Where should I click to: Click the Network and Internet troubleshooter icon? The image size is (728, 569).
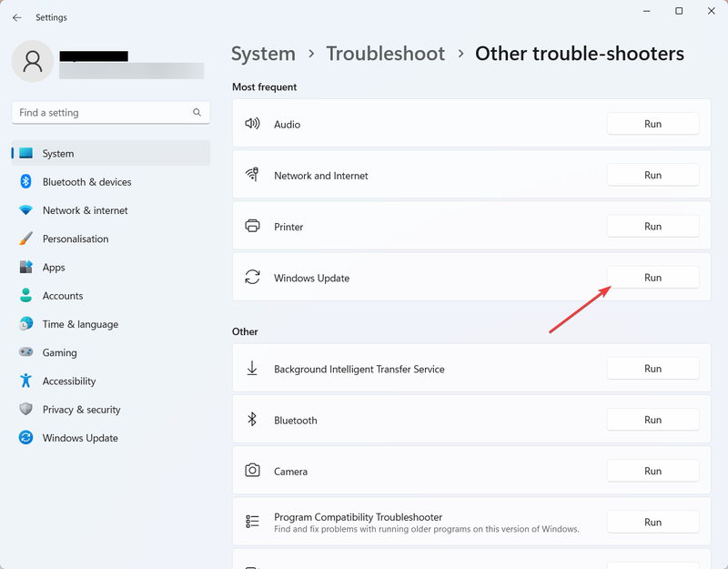[252, 175]
